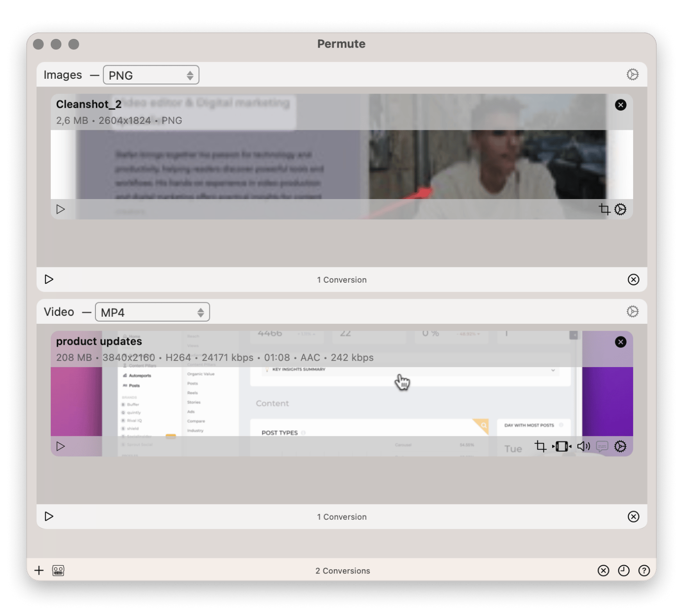Start converting the product updates video item
The image size is (683, 616).
60,446
